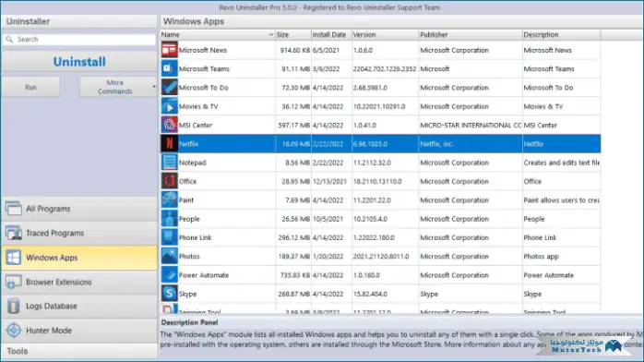This screenshot has height=362, width=644.
Task: Click the Notepad app icon
Action: tap(169, 163)
